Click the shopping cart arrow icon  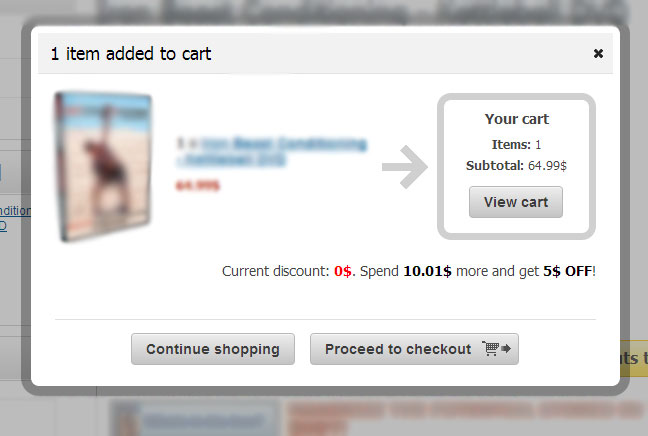tap(497, 348)
